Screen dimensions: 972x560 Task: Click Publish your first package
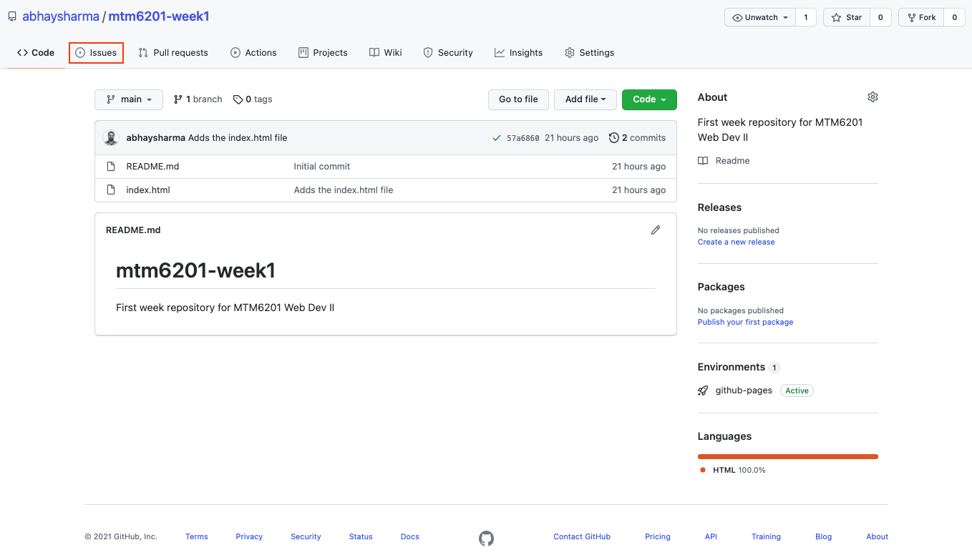(745, 322)
